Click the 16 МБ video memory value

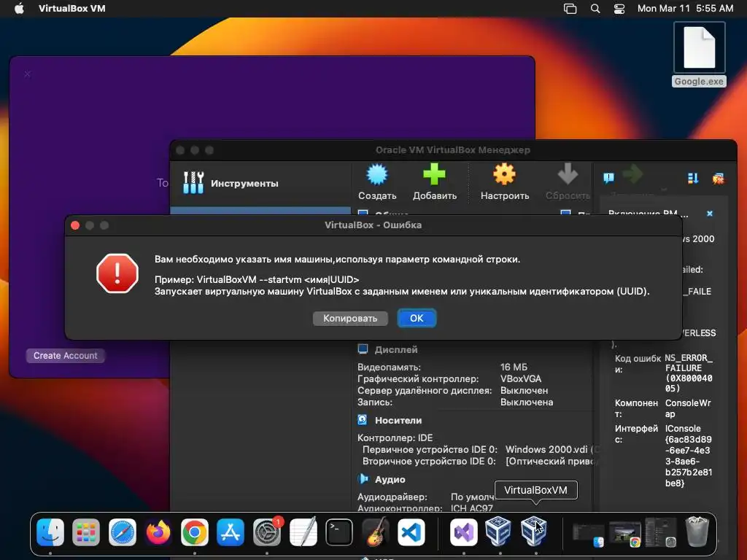514,367
